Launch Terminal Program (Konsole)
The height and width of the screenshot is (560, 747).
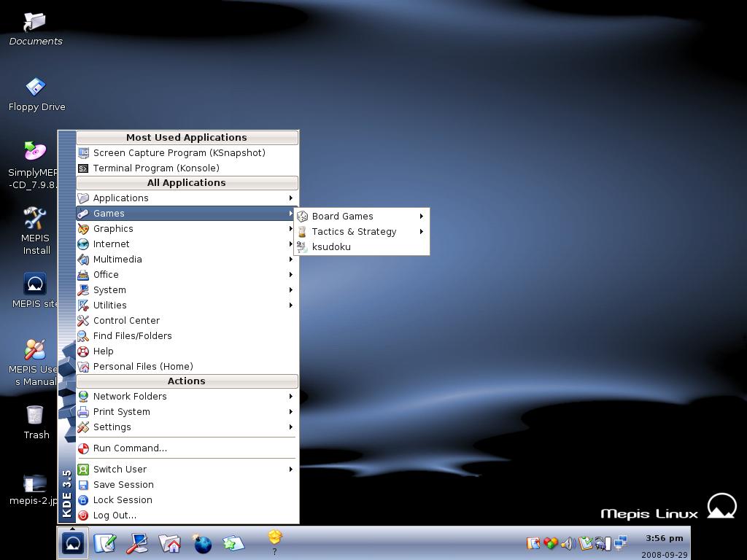point(187,168)
